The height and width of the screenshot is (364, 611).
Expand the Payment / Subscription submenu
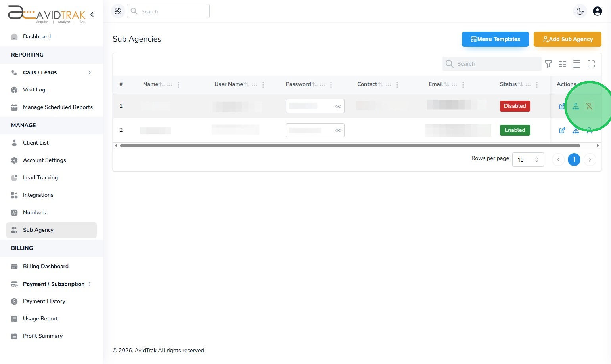[x=90, y=284]
